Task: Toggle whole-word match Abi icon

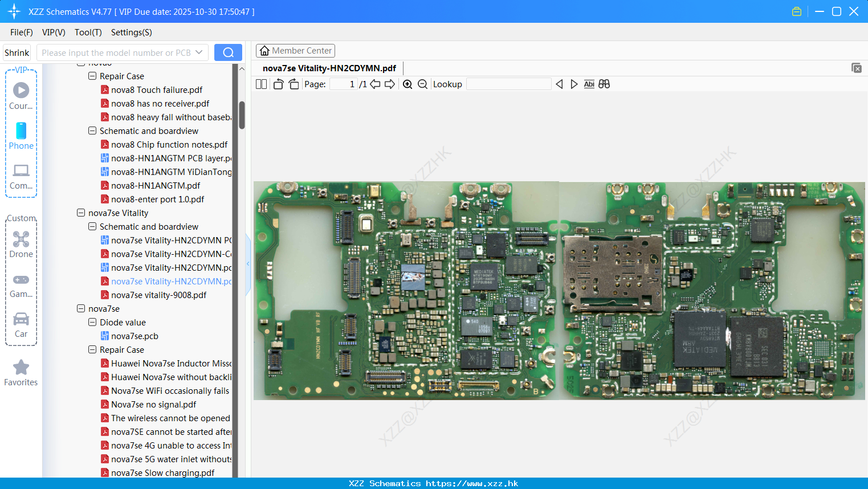Action: [x=589, y=84]
